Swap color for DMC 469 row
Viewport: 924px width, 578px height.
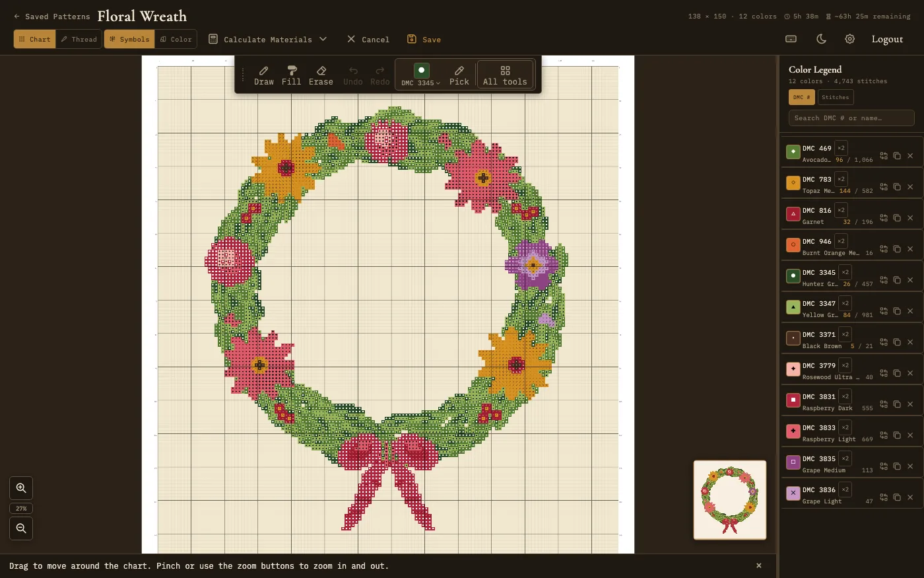click(x=883, y=156)
